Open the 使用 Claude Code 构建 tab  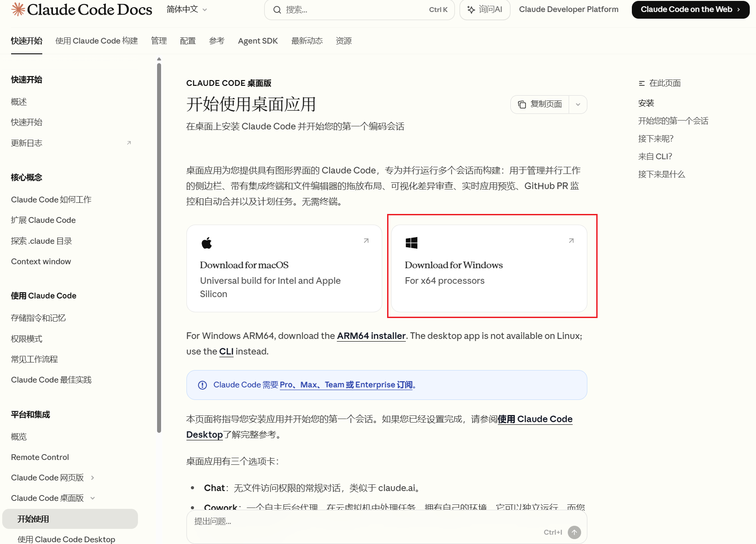pyautogui.click(x=97, y=41)
